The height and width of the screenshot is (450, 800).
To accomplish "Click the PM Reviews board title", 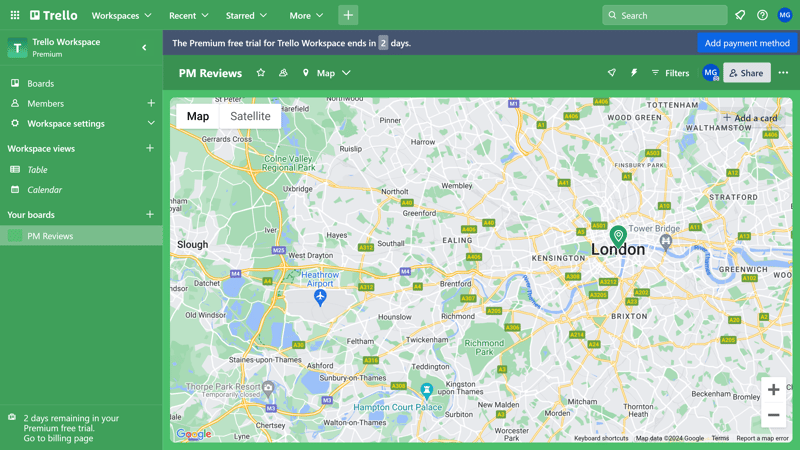I will click(x=210, y=73).
